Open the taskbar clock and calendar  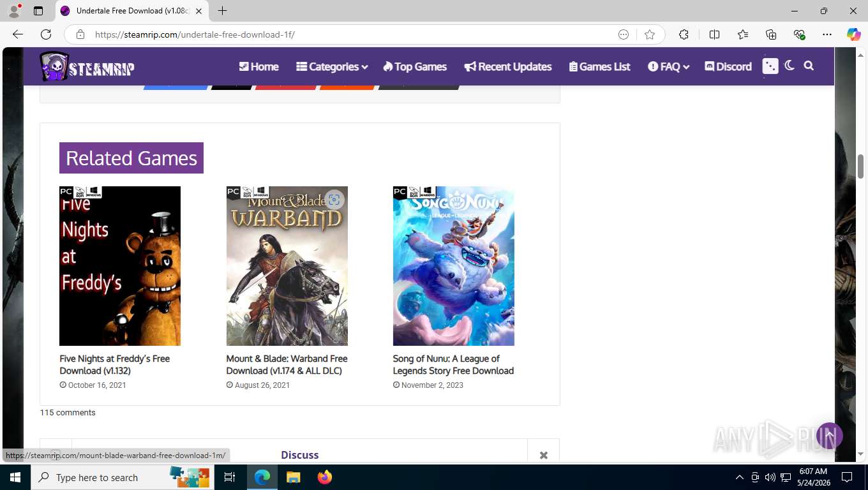813,477
